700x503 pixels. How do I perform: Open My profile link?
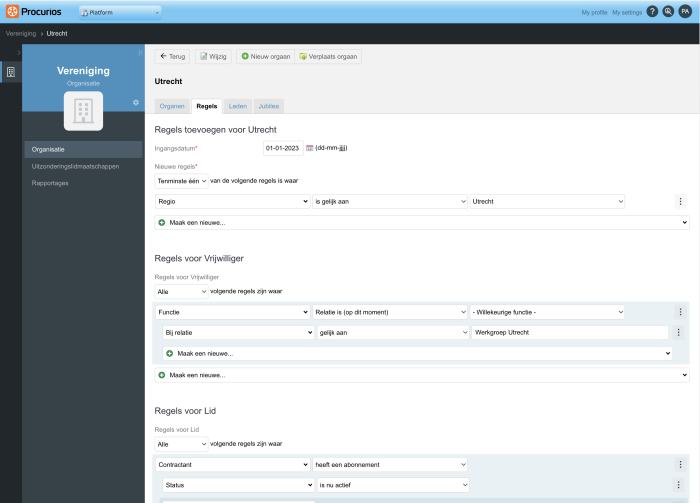coord(594,12)
